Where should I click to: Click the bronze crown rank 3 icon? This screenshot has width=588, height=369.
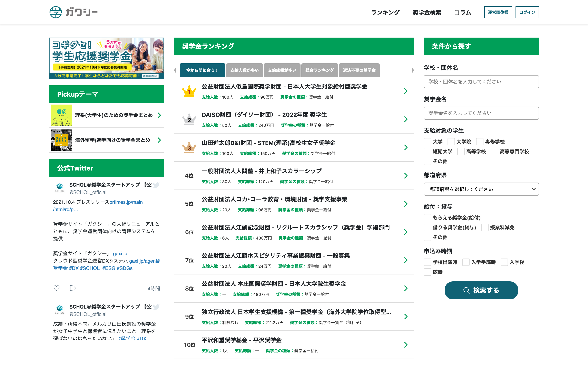(189, 148)
